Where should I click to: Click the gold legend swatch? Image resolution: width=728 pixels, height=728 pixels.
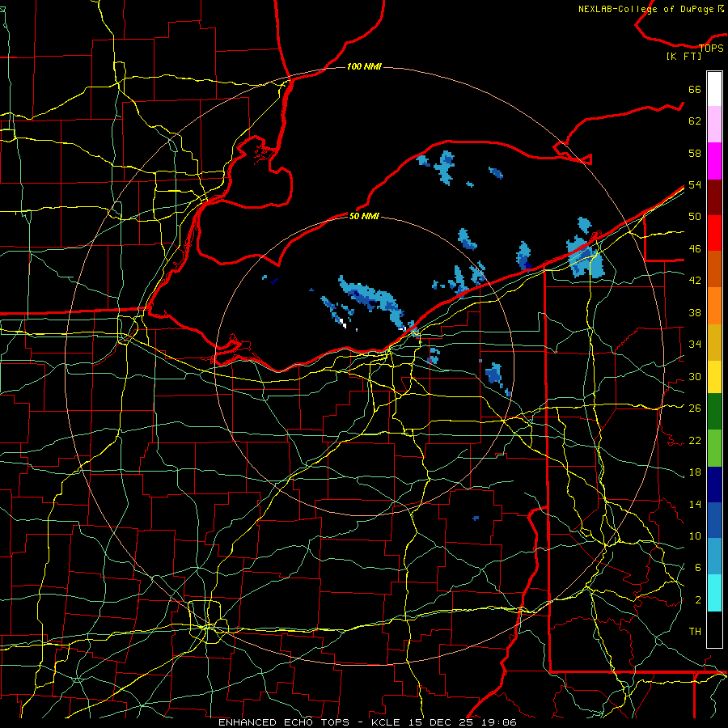coord(714,342)
